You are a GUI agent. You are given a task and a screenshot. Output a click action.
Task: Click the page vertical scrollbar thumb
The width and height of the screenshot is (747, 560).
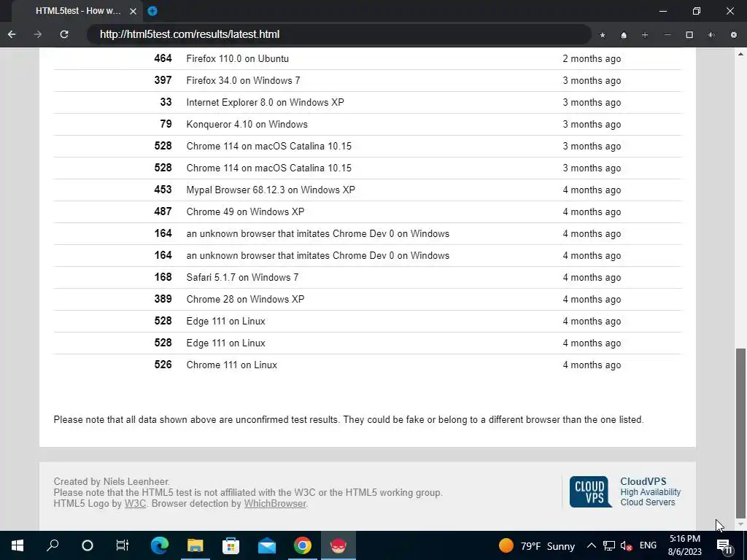click(x=740, y=433)
